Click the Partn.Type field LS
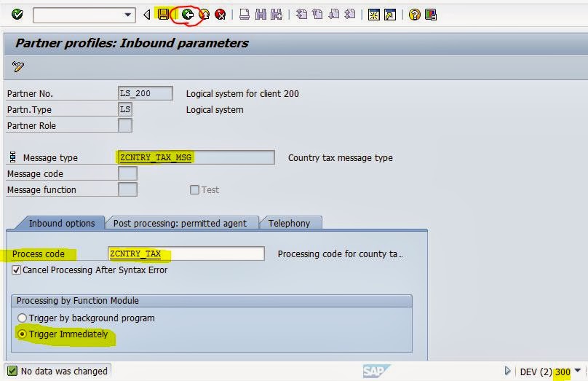Screen dimensions: 588x381 [125, 109]
